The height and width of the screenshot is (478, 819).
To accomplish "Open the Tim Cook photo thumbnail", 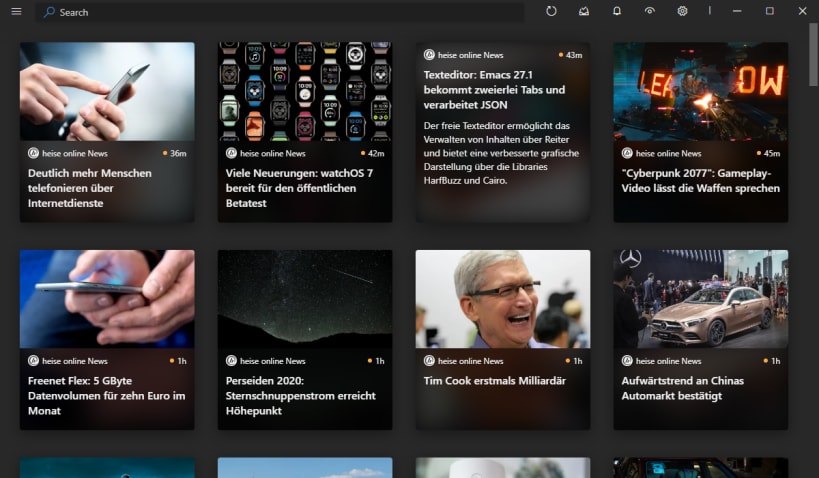I will (x=503, y=299).
